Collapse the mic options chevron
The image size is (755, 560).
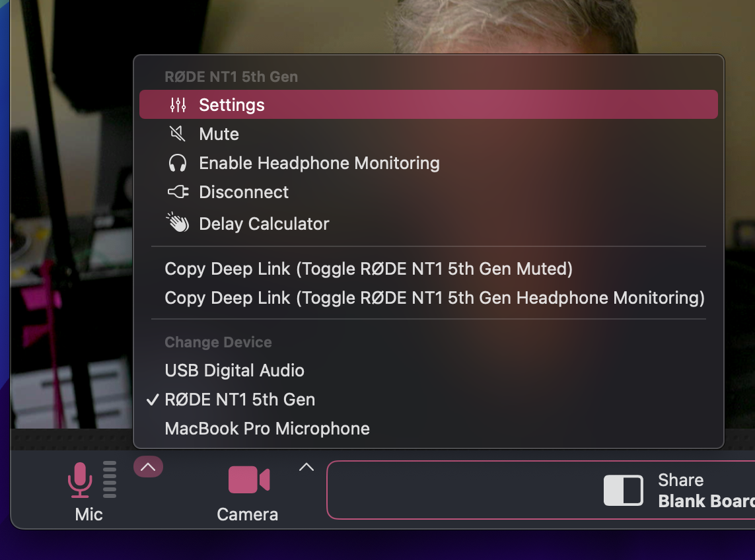(x=149, y=467)
